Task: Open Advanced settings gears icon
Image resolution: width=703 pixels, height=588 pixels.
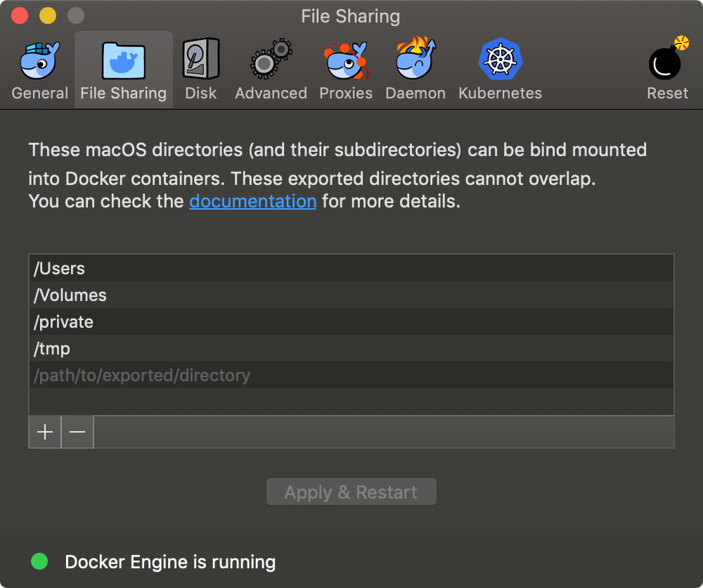Action: coord(271,59)
